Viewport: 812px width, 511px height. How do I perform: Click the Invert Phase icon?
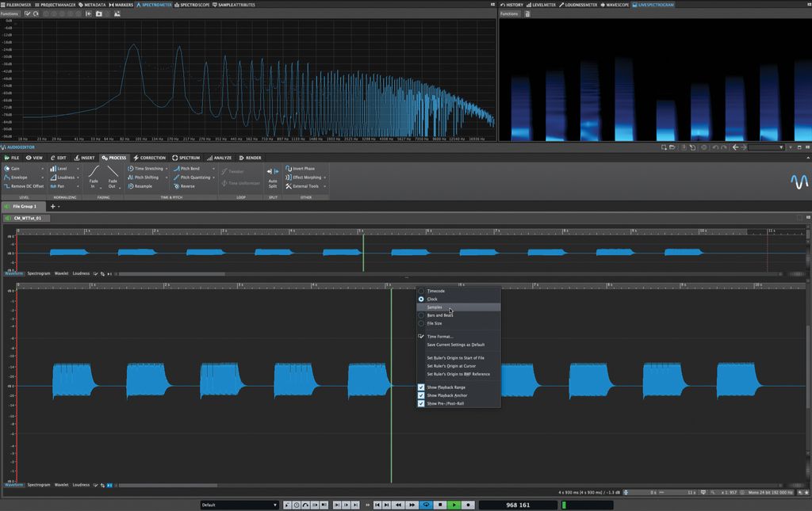point(288,168)
